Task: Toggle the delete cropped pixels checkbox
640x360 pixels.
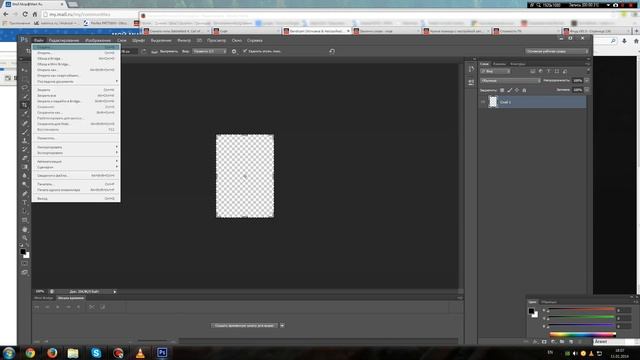Action: pyautogui.click(x=245, y=51)
